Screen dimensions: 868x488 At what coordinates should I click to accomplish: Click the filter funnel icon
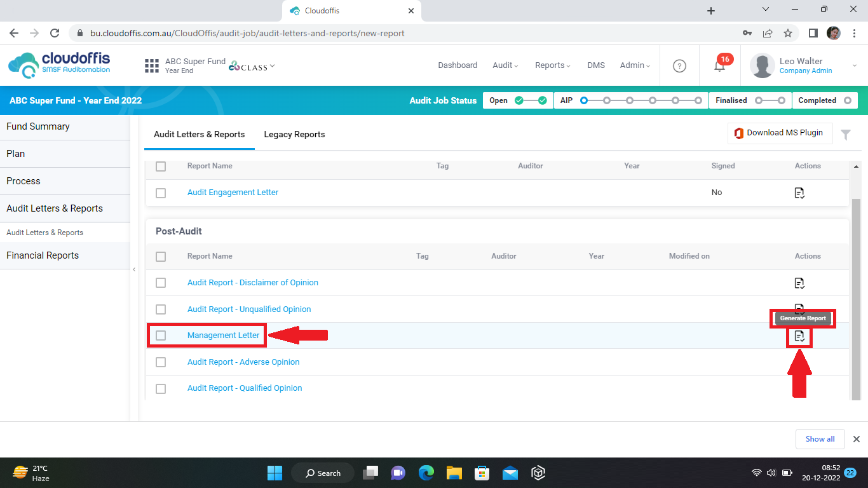coord(846,134)
